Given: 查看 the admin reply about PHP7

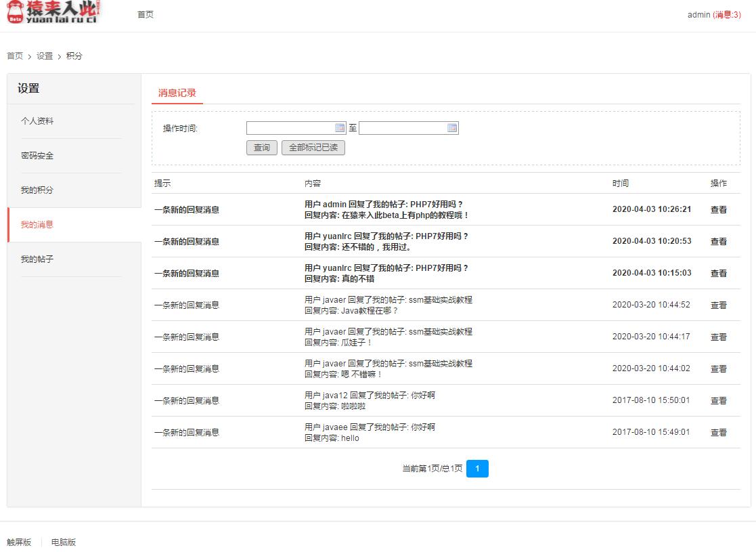Looking at the screenshot, I should pos(719,209).
